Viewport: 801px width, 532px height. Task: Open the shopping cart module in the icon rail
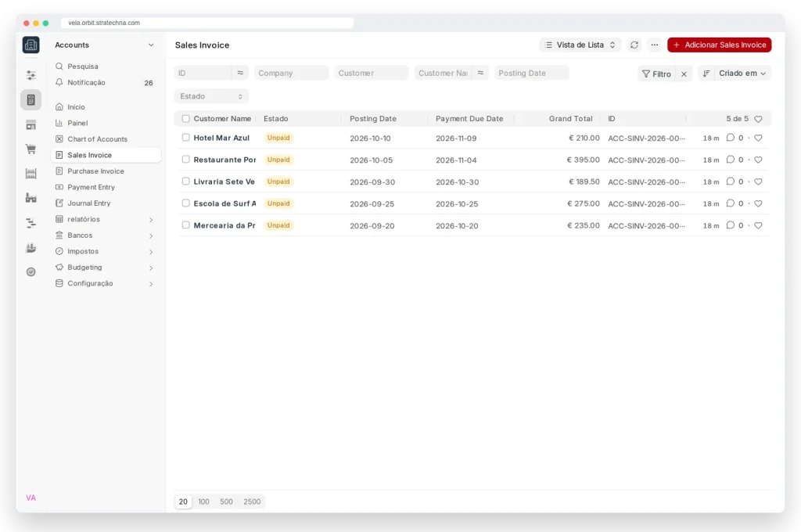coord(31,149)
